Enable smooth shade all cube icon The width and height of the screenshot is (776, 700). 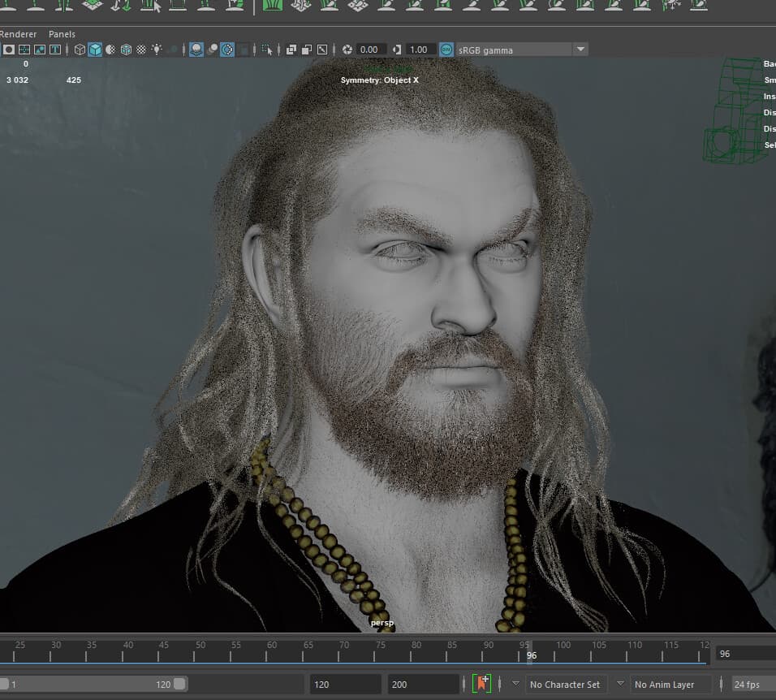click(95, 50)
